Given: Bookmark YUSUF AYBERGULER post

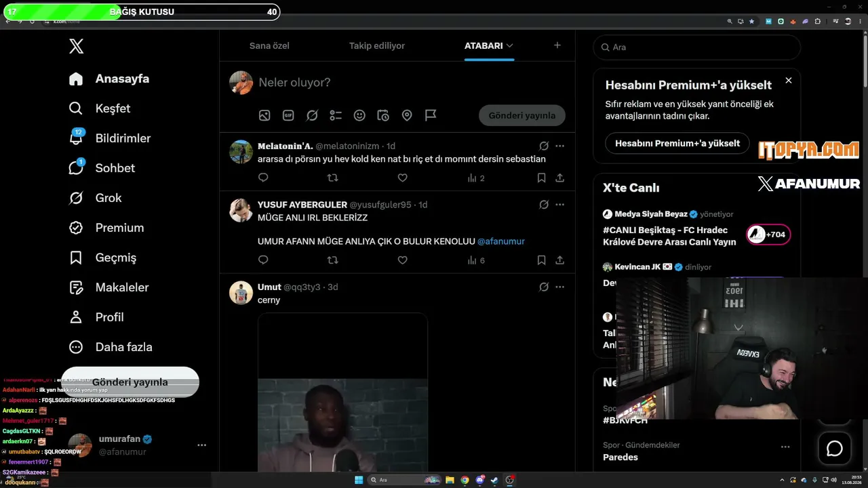Looking at the screenshot, I should (541, 260).
